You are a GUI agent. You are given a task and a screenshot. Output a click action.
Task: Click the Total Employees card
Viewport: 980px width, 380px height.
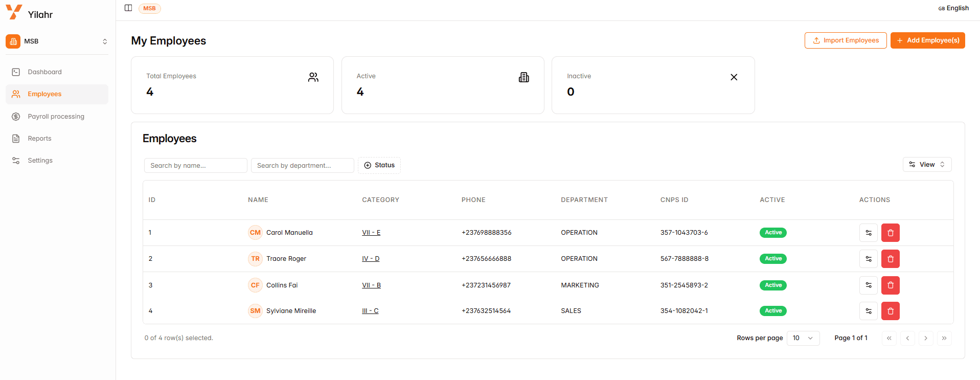232,85
